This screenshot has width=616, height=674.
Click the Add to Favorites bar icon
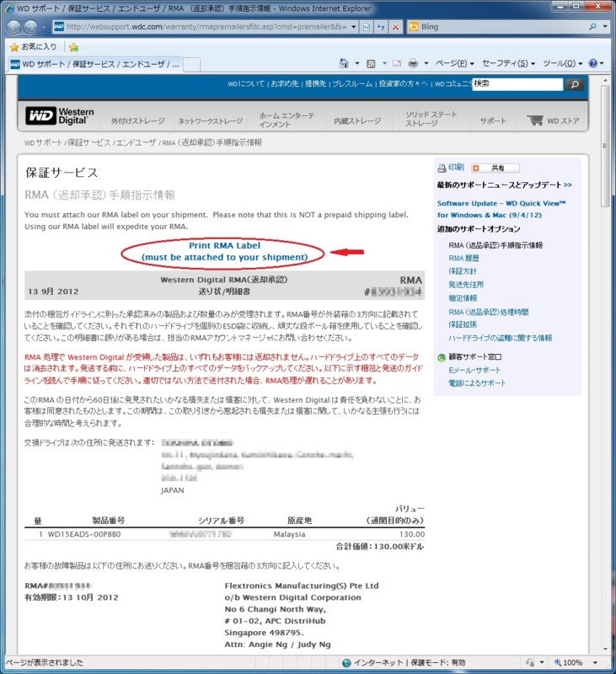coord(74,47)
